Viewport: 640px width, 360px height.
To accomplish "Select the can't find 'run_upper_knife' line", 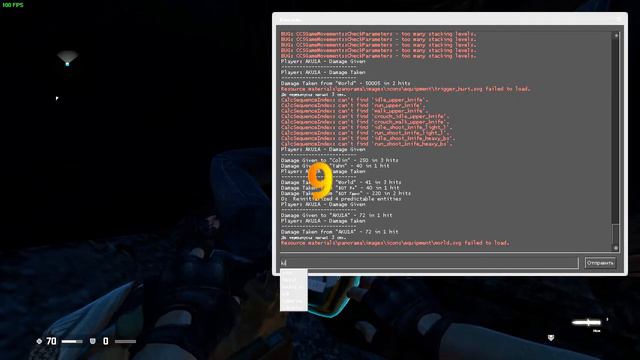I will [353, 105].
